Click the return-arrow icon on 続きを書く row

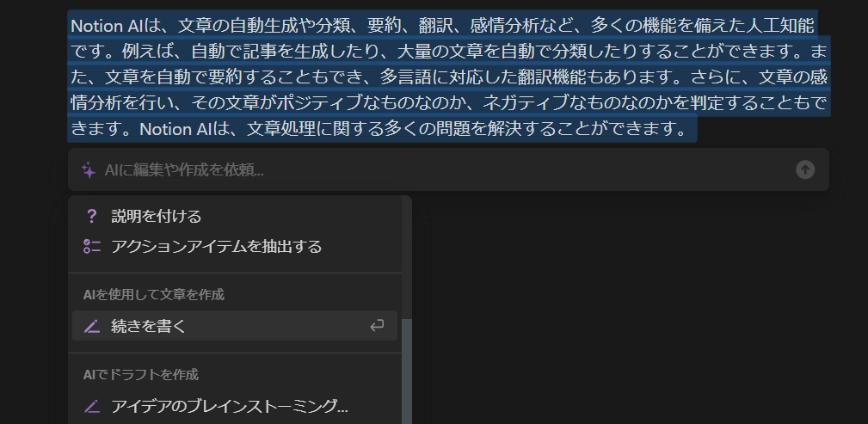pos(377,326)
